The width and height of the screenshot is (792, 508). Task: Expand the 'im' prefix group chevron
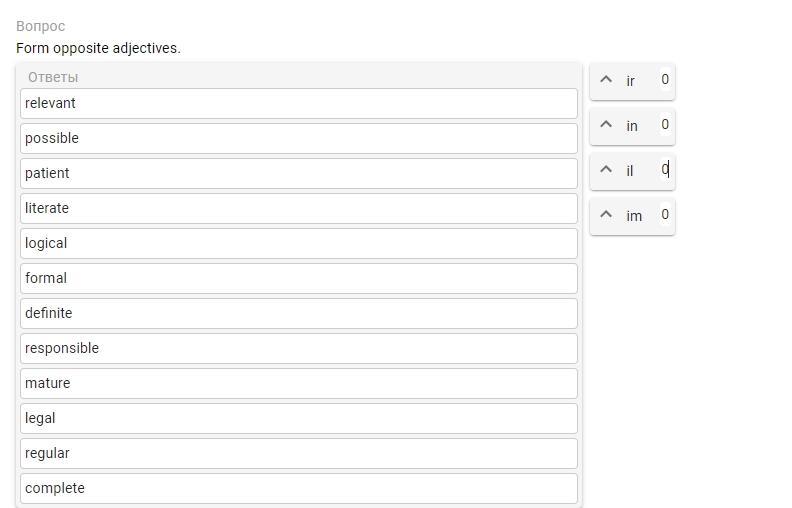606,215
